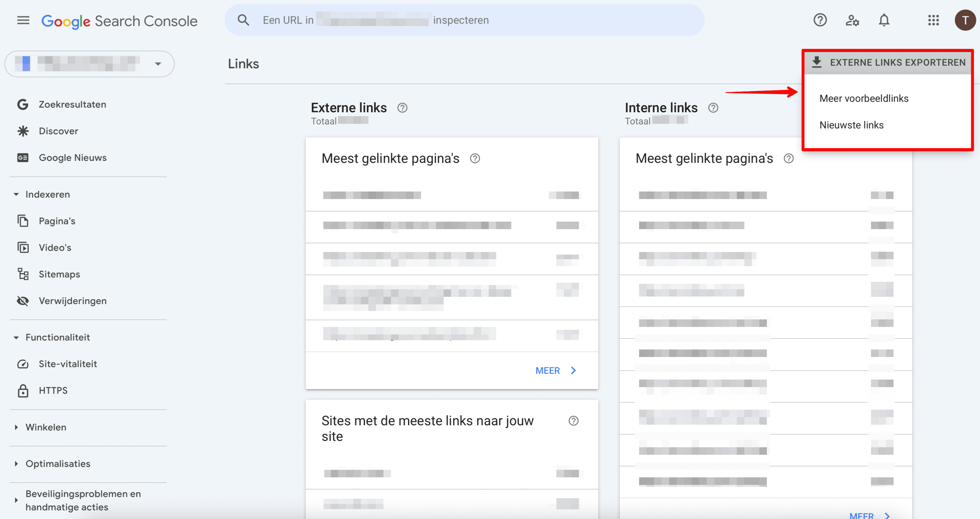Open Site-vitaliteit report

click(x=68, y=364)
